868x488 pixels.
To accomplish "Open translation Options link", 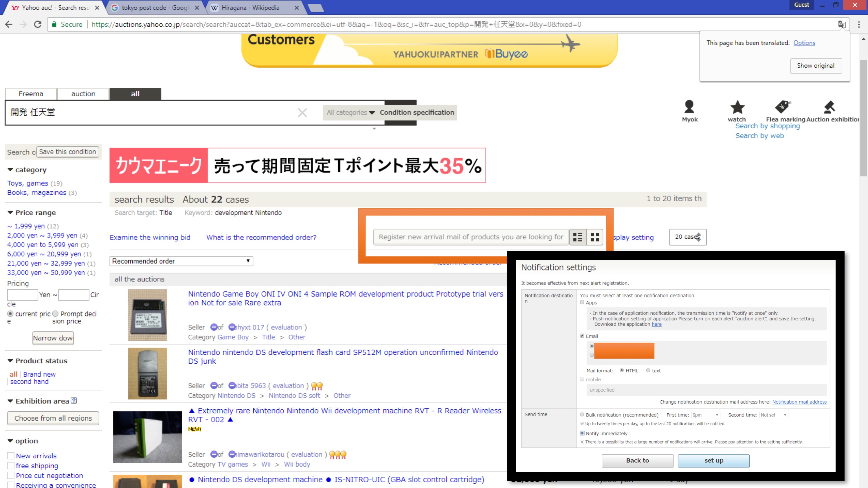I will pos(804,43).
